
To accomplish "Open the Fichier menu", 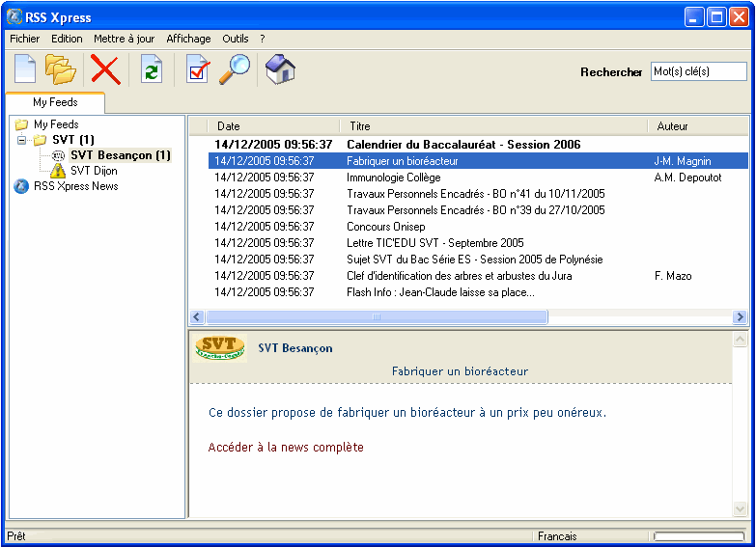I will click(x=24, y=39).
